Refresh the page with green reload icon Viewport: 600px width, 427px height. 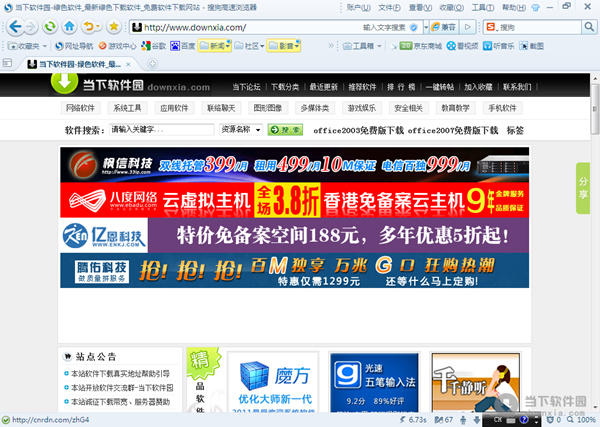(50, 27)
